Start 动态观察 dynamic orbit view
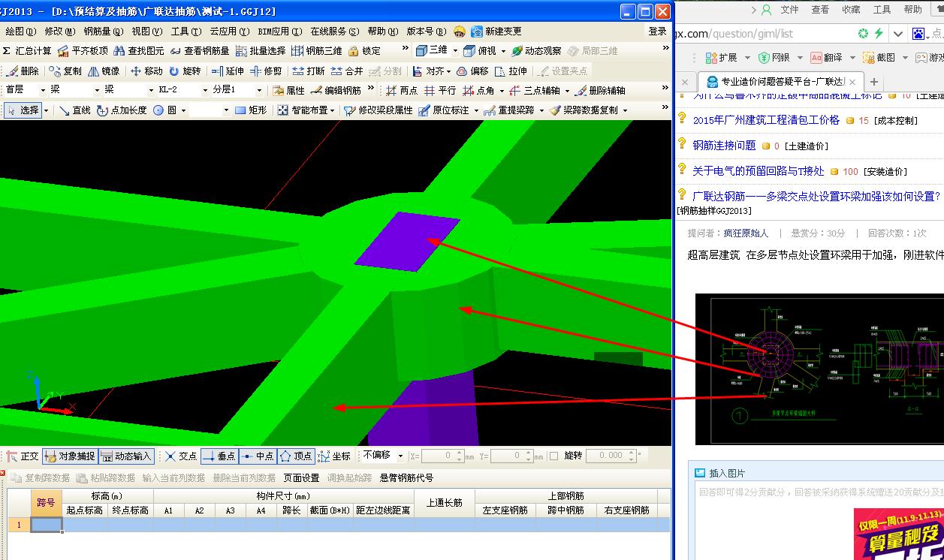 536,51
